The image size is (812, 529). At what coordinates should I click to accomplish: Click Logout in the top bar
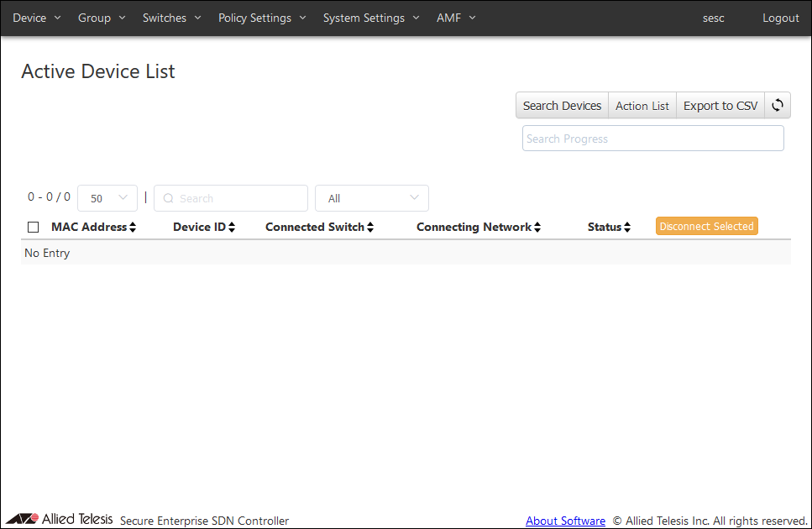[780, 18]
